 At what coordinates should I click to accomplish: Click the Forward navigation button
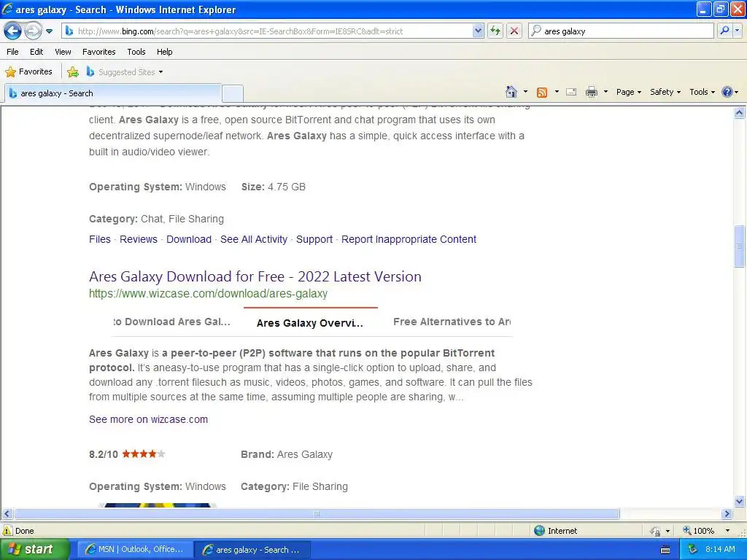33,31
